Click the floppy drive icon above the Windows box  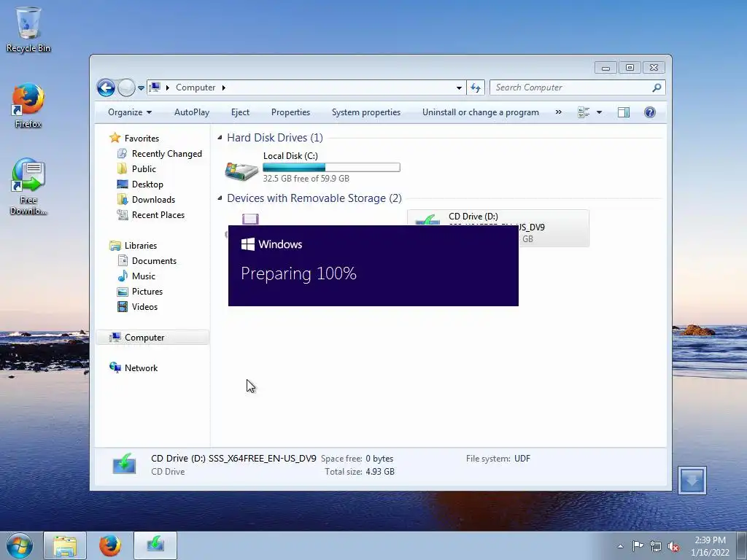pyautogui.click(x=250, y=219)
